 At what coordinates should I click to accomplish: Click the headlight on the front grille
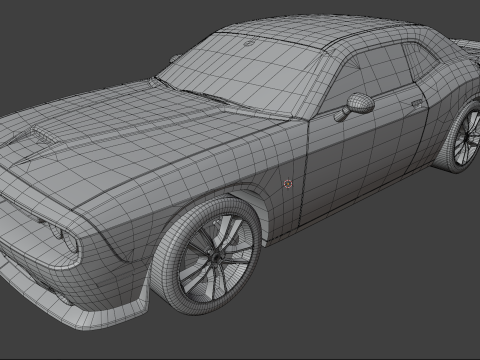[71, 242]
